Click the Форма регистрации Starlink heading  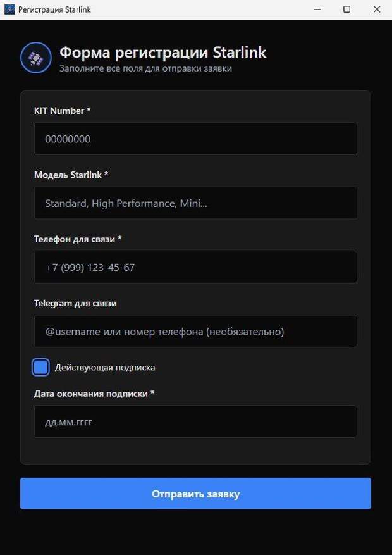pos(162,53)
